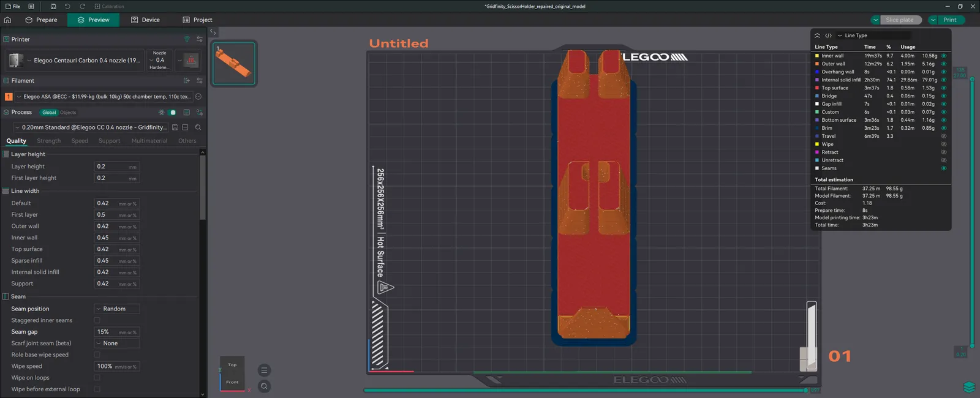Click the Layer height input field
The image size is (980, 398).
coord(117,167)
